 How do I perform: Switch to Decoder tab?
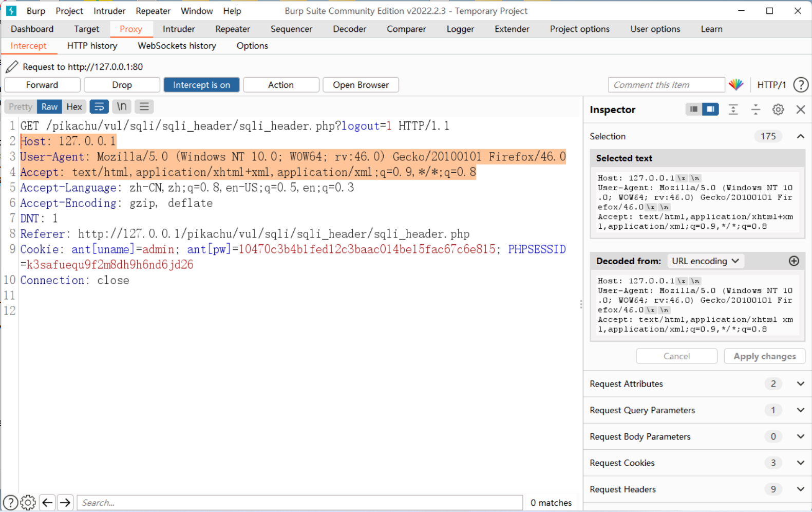[349, 29]
